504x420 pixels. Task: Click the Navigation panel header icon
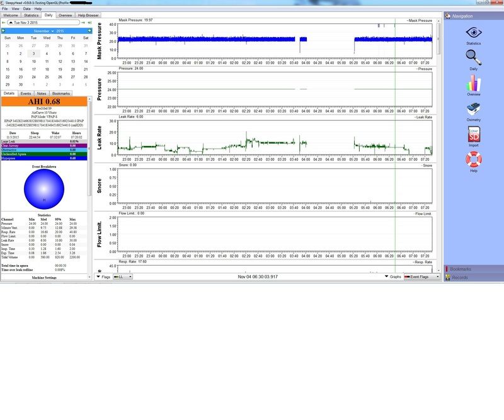pos(448,16)
